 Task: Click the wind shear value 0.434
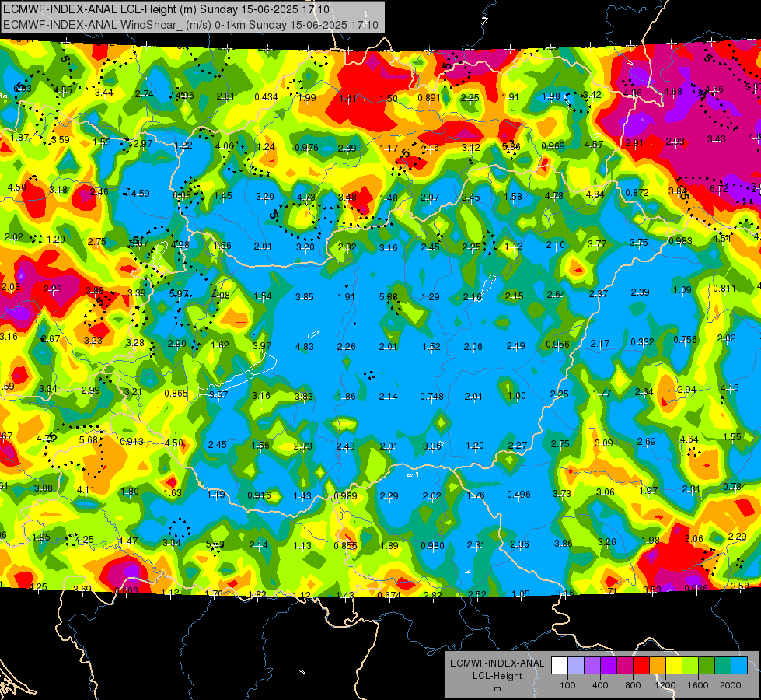point(266,97)
